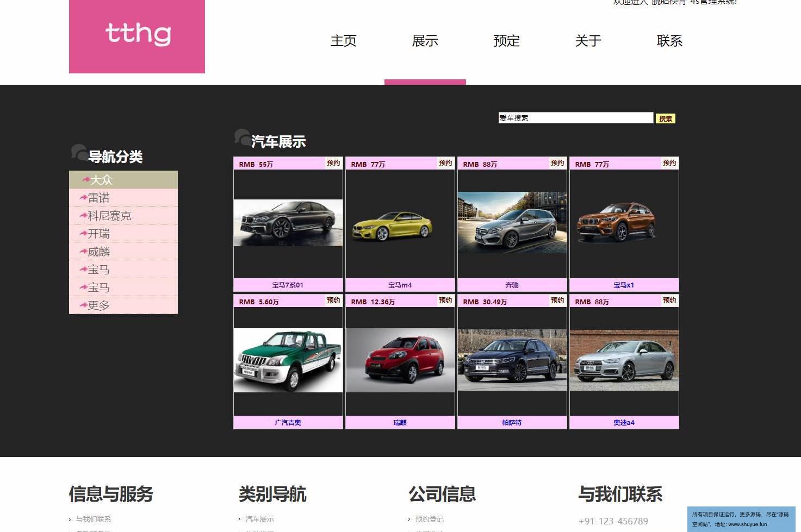Open footer link 与我们联系

tap(94, 519)
